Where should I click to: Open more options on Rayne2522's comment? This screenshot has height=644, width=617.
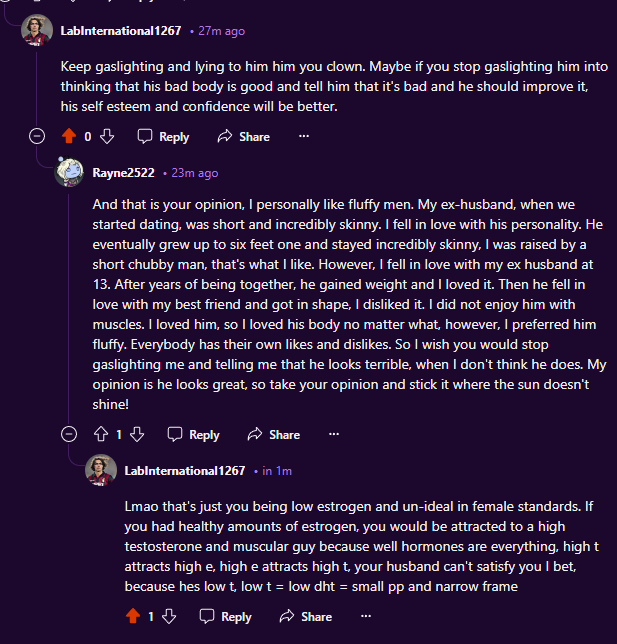coord(334,435)
